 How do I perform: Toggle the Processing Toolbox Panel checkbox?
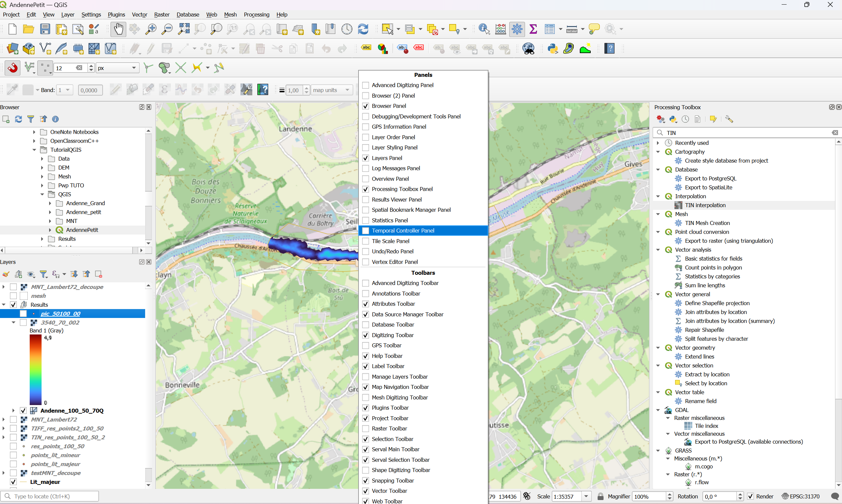[366, 189]
